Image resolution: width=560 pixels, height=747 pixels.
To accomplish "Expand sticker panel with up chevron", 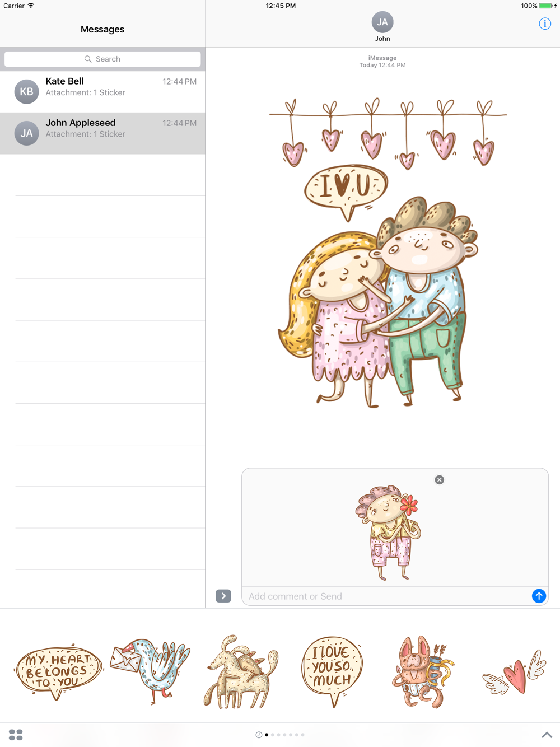I will pos(547,735).
